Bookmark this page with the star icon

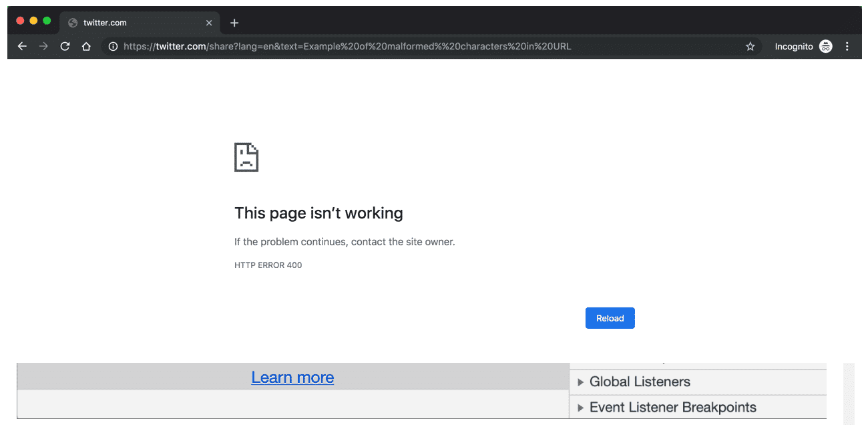750,46
